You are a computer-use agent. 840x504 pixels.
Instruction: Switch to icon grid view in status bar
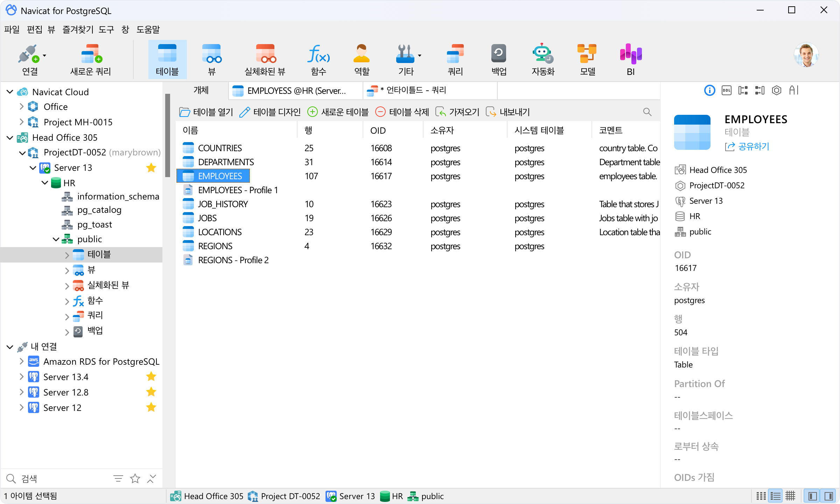[x=761, y=496]
